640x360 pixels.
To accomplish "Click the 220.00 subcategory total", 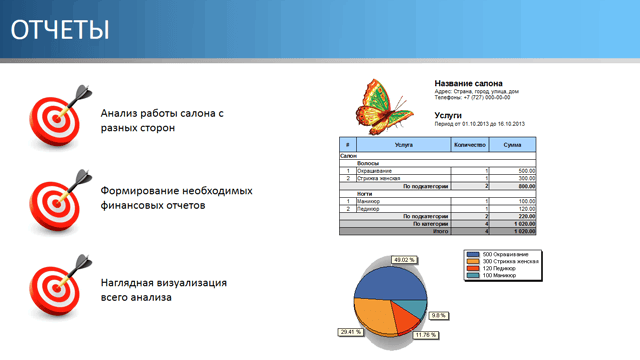I will (x=512, y=216).
